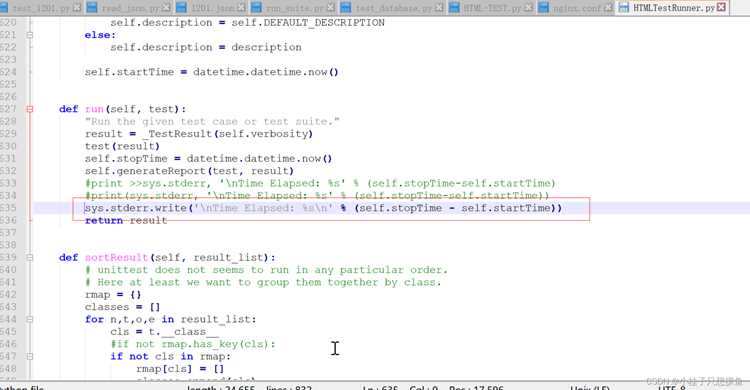Screen dimensions: 750x390
Task: Click the self.stopTime = datetime.datetime.now() line
Action: (209, 158)
